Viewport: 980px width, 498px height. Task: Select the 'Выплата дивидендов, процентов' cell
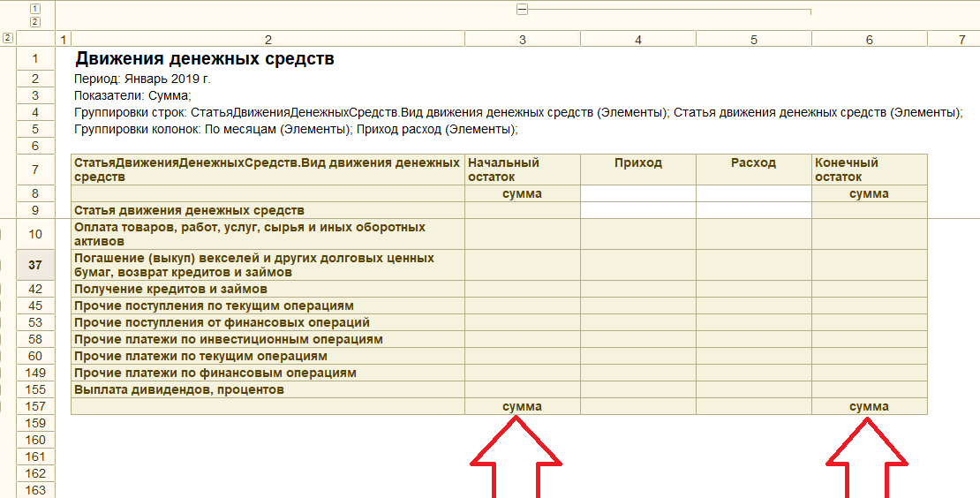[x=267, y=389]
